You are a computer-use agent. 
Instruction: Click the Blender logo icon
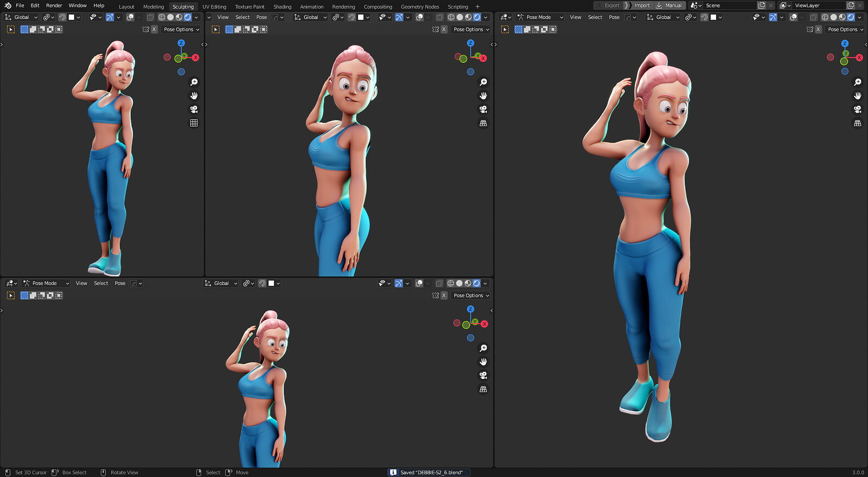point(8,5)
